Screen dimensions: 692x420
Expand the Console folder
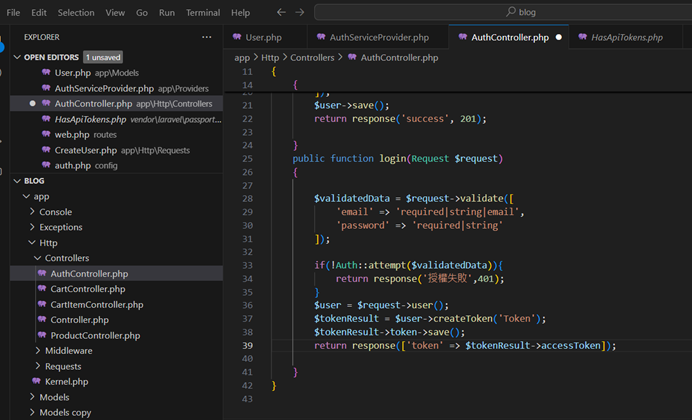pyautogui.click(x=55, y=212)
